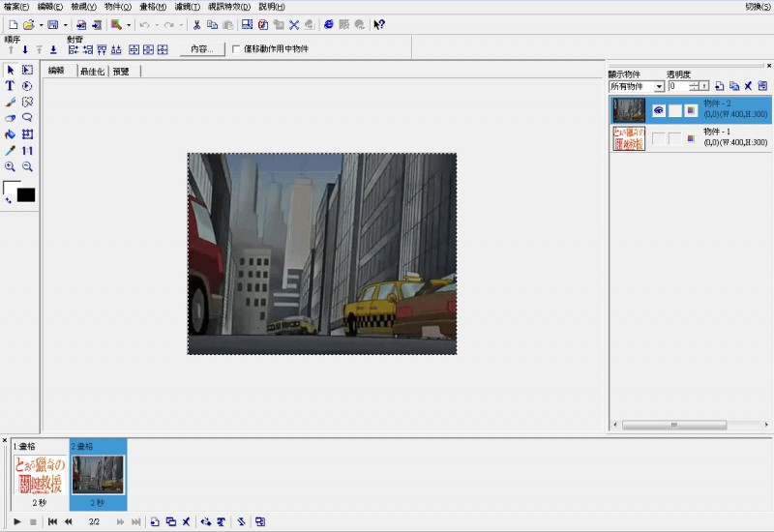Click the blue X delete icon in the main toolbar
774x532 pixels.
(x=294, y=25)
